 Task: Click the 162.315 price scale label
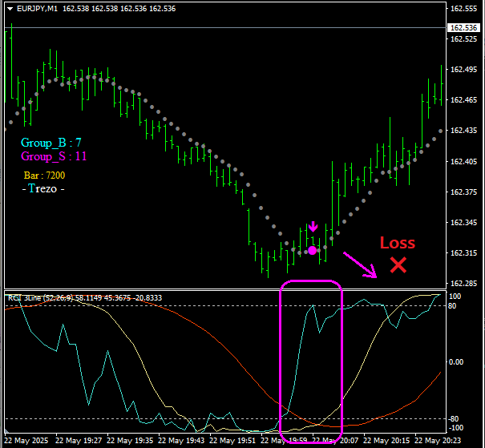[x=463, y=253]
